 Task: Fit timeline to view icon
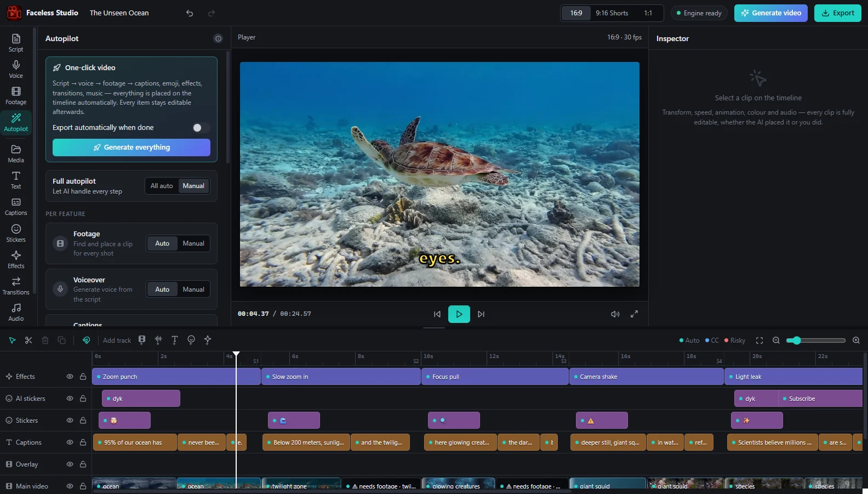[x=759, y=340]
